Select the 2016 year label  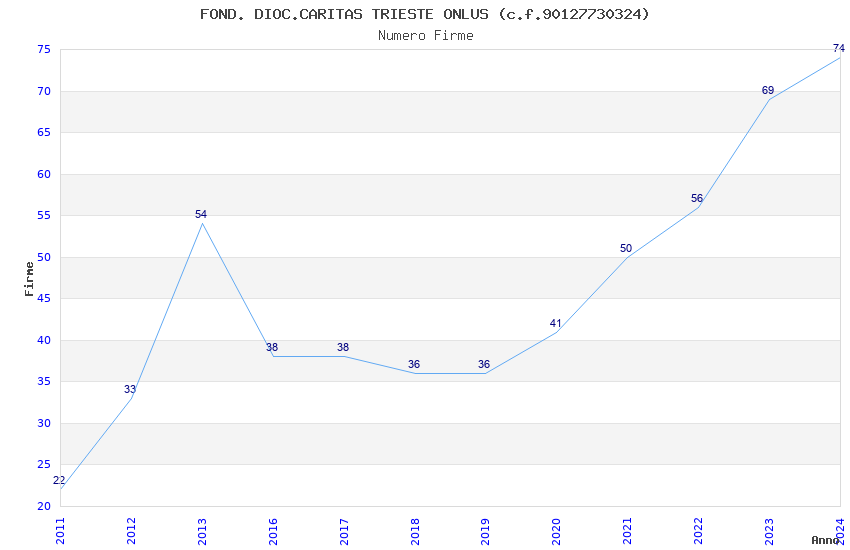pyautogui.click(x=273, y=531)
